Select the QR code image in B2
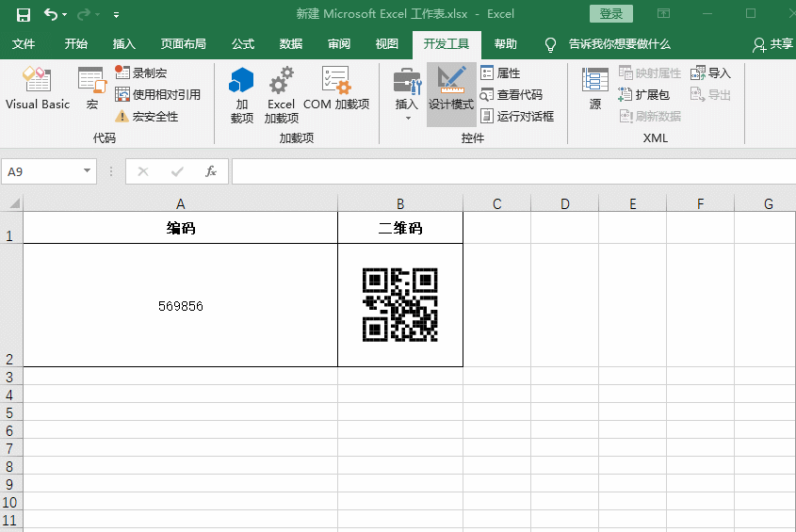 pos(400,304)
